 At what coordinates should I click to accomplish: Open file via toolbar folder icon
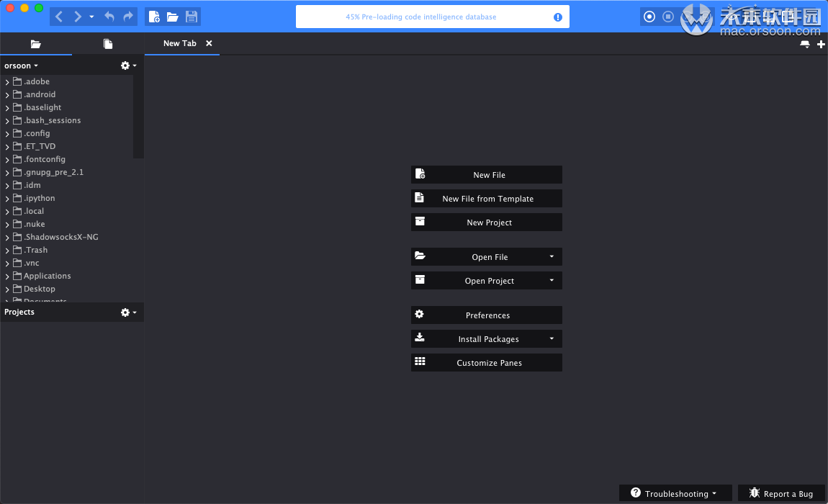(173, 17)
